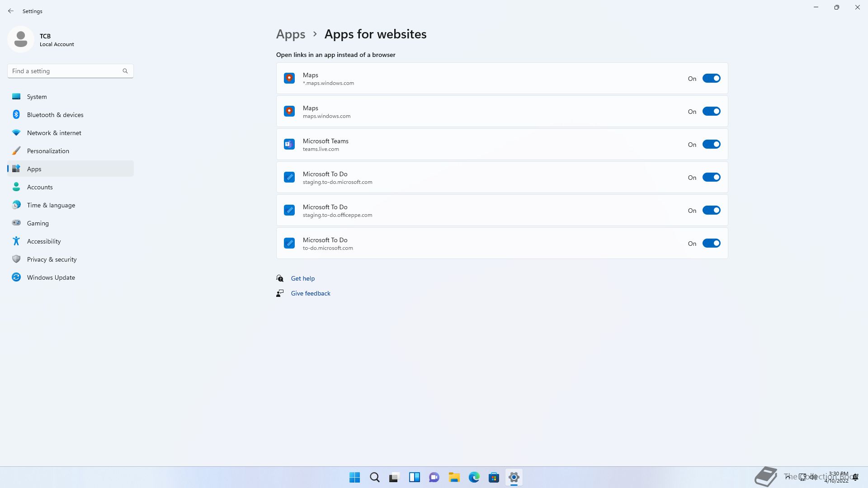Click the Get help chat icon
868x488 pixels.
pos(280,278)
